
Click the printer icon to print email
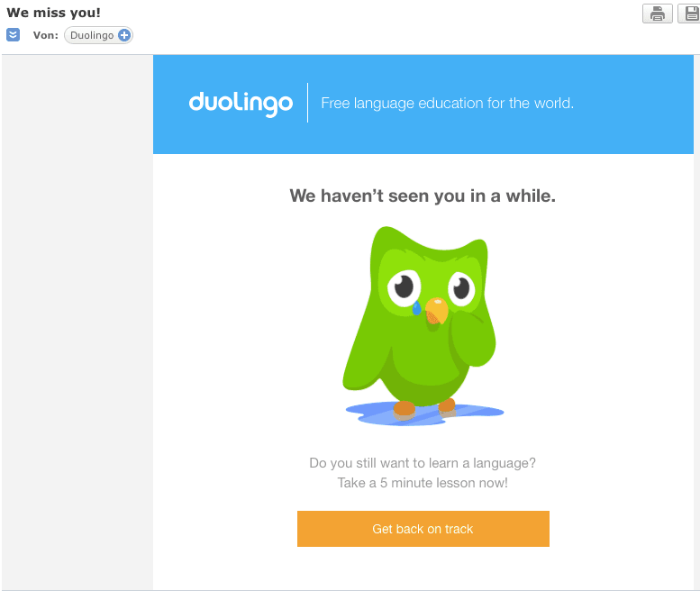(657, 14)
